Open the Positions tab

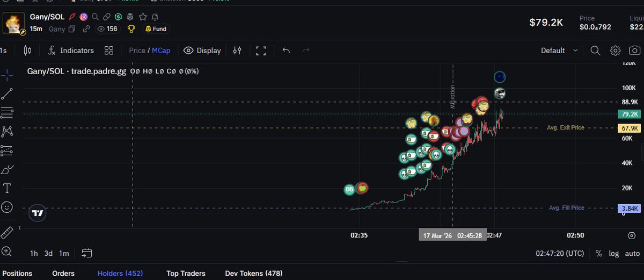coord(17,274)
